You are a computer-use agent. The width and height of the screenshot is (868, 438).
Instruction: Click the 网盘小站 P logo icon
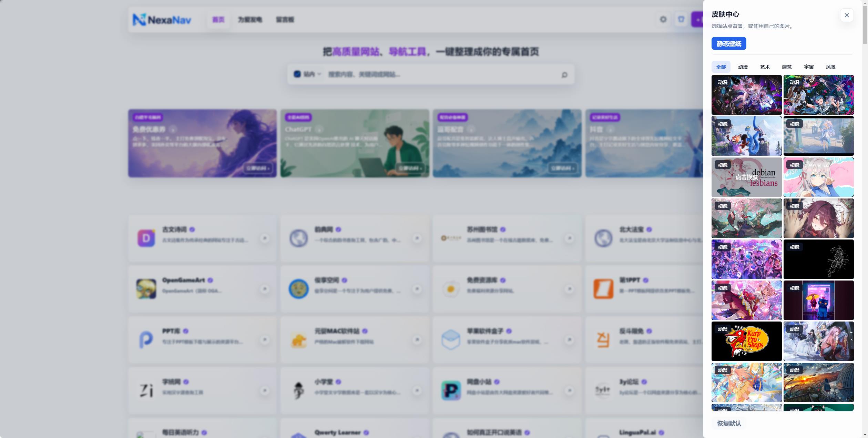tap(451, 391)
